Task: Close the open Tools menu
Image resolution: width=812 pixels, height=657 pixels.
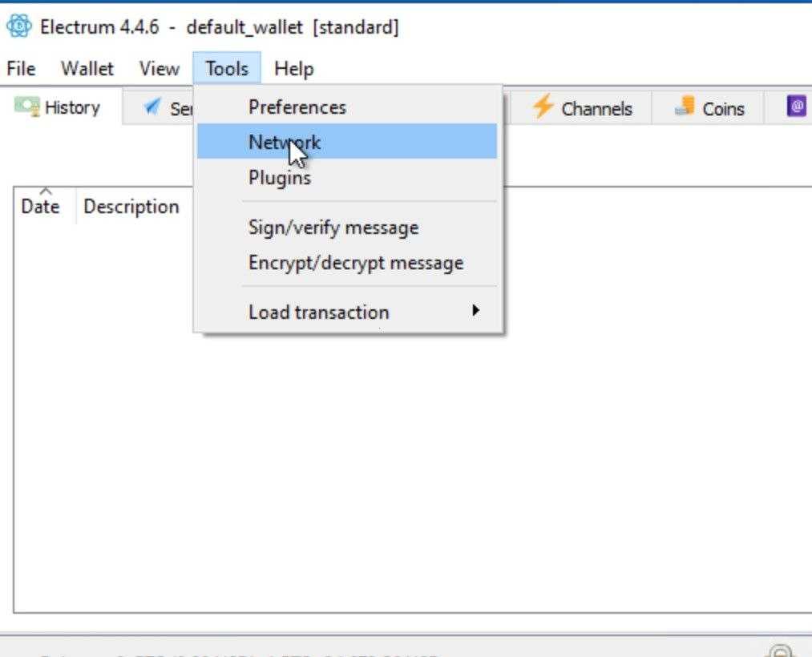Action: point(227,68)
